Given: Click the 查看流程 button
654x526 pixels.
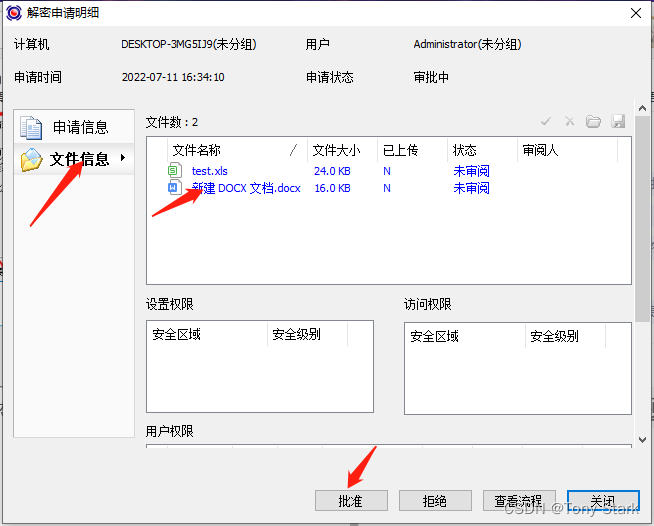Looking at the screenshot, I should 519,500.
